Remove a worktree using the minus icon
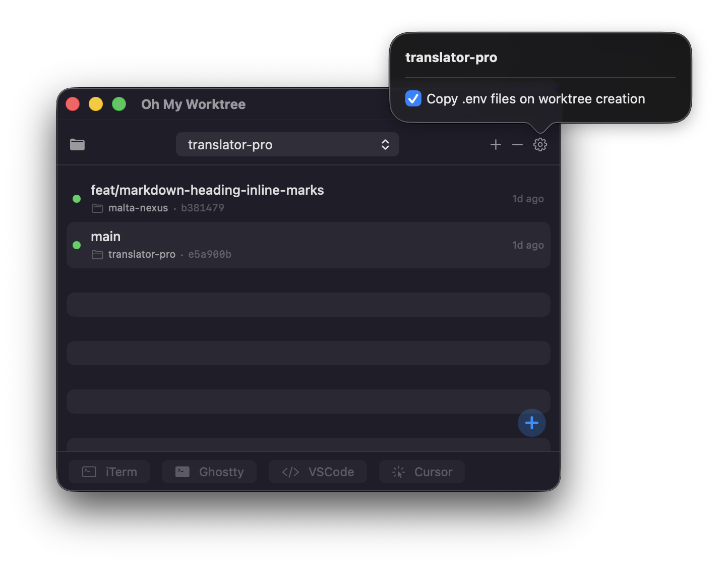This screenshot has height=566, width=728. (x=517, y=144)
